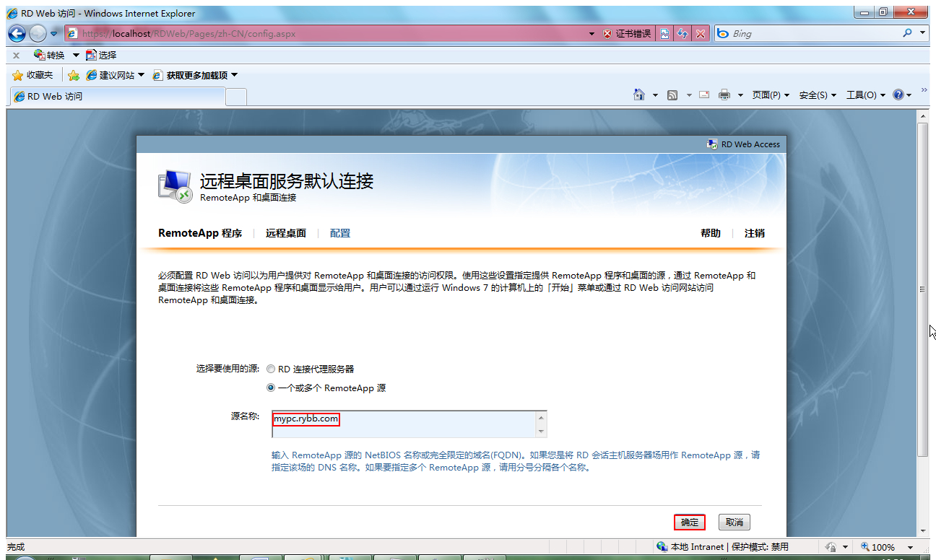Click the remote desktop monitor logo icon
This screenshot has width=936, height=560.
point(175,188)
